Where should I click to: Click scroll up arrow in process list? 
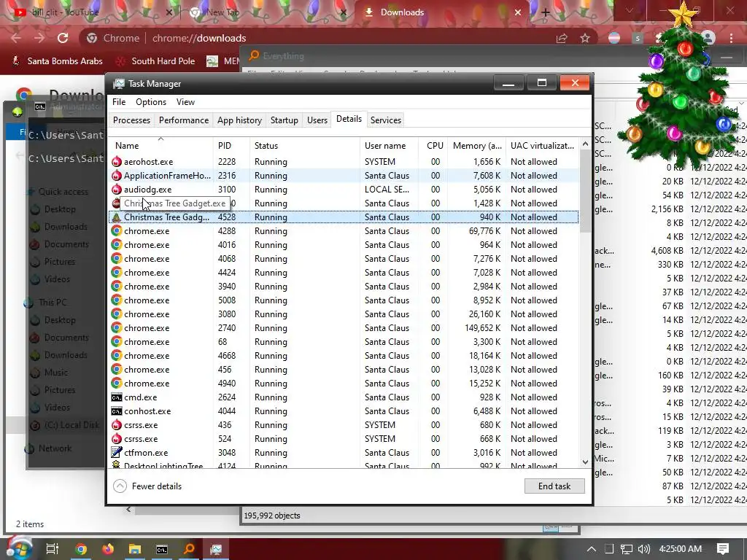coord(586,144)
